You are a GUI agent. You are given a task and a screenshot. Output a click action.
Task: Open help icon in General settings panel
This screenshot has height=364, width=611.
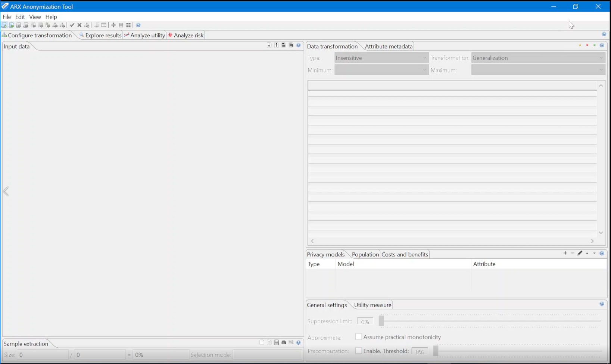click(602, 304)
